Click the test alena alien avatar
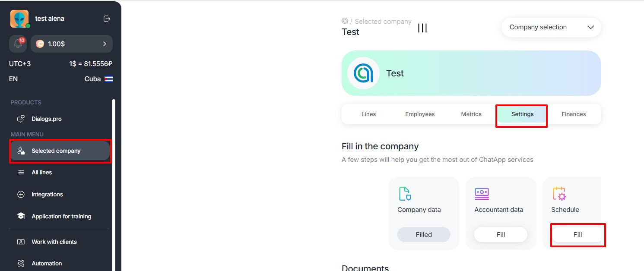 pyautogui.click(x=19, y=19)
